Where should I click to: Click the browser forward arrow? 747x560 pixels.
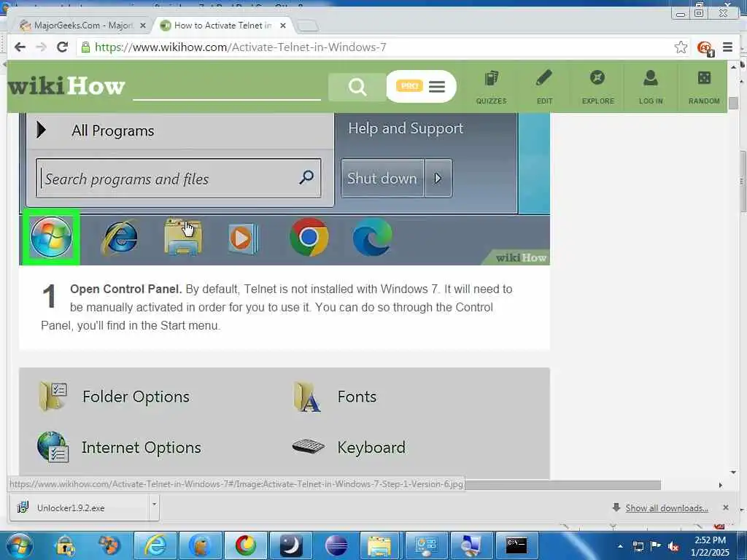41,47
